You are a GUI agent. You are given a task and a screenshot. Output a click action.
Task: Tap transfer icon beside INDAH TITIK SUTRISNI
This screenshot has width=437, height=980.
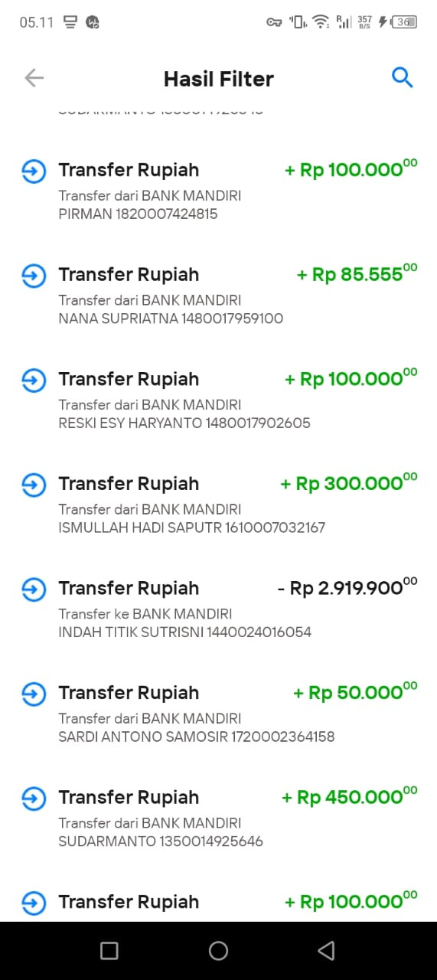34,590
